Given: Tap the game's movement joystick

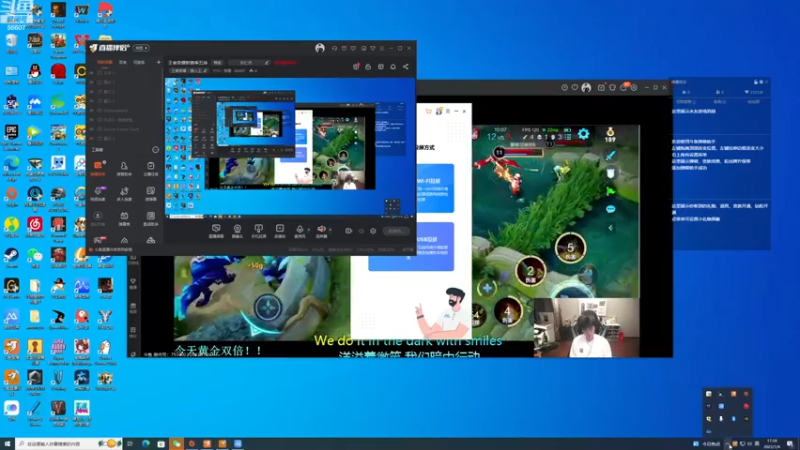Looking at the screenshot, I should [268, 308].
